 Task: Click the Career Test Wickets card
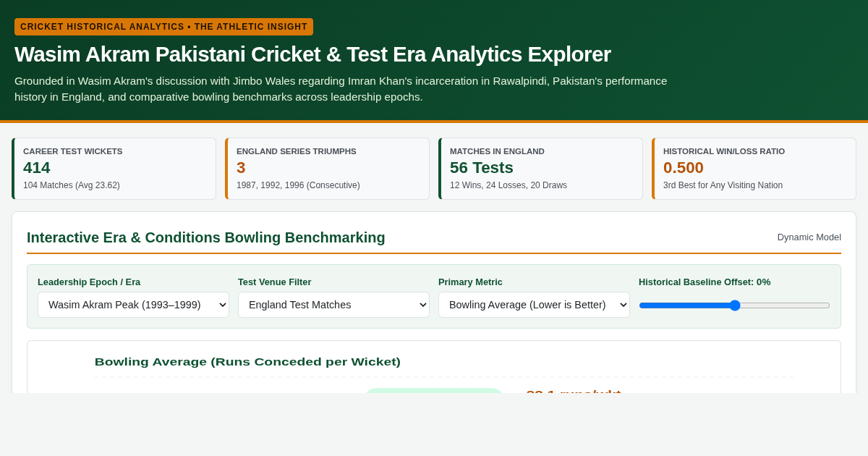point(114,169)
